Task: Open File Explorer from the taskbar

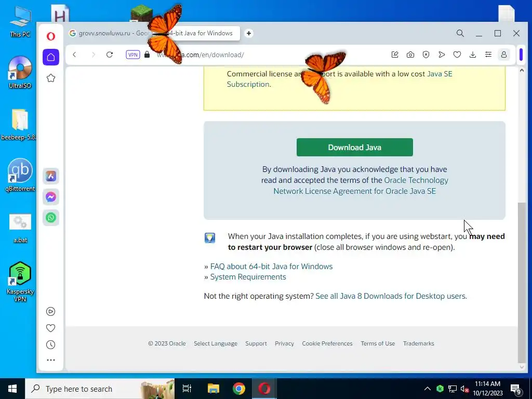Action: click(x=214, y=389)
